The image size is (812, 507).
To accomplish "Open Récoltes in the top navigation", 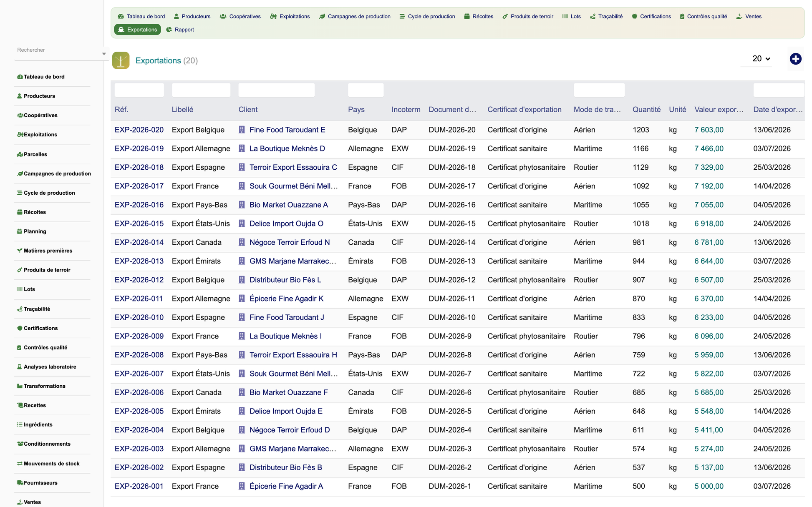I will click(x=479, y=16).
